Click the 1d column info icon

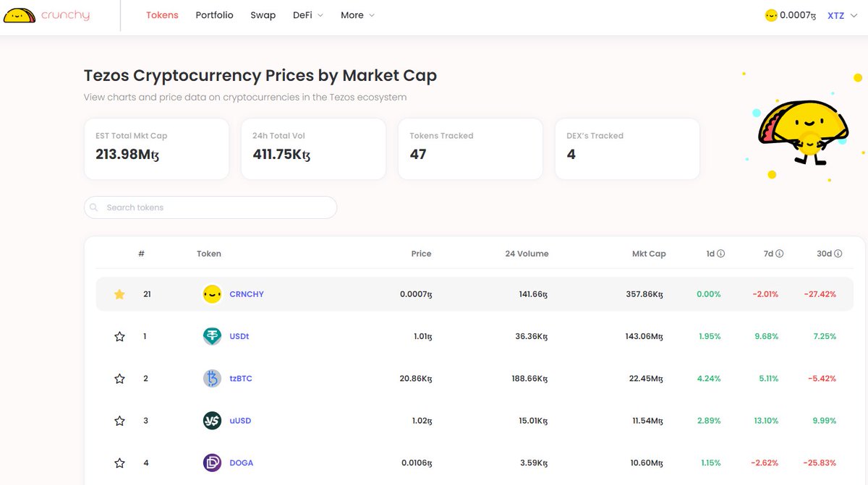tap(721, 254)
